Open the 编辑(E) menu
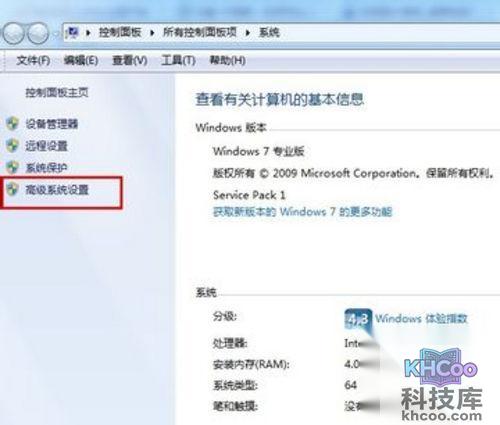Viewport: 500px width, 425px height. (x=81, y=60)
